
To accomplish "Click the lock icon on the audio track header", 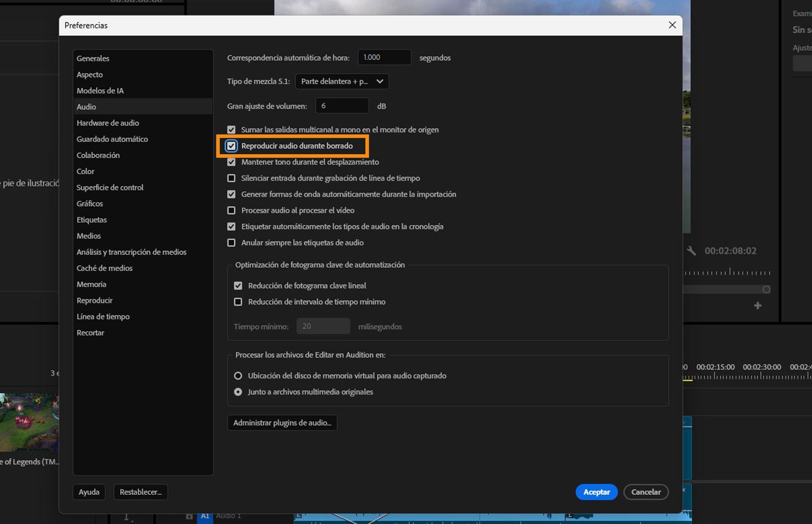I will (x=189, y=516).
